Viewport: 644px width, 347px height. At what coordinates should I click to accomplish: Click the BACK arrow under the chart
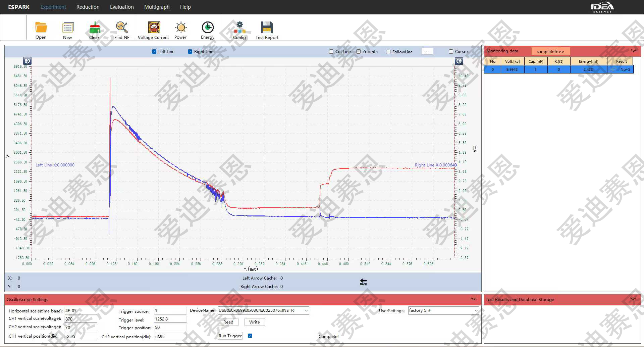[x=363, y=282]
